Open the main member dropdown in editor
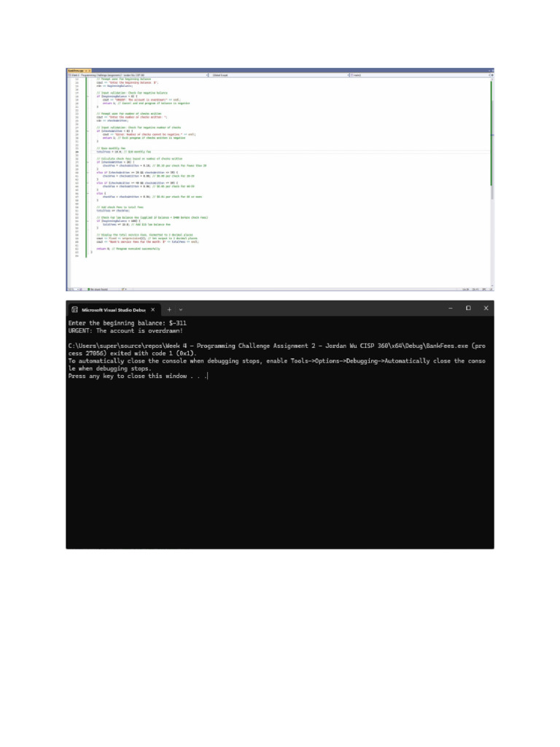 421,75
